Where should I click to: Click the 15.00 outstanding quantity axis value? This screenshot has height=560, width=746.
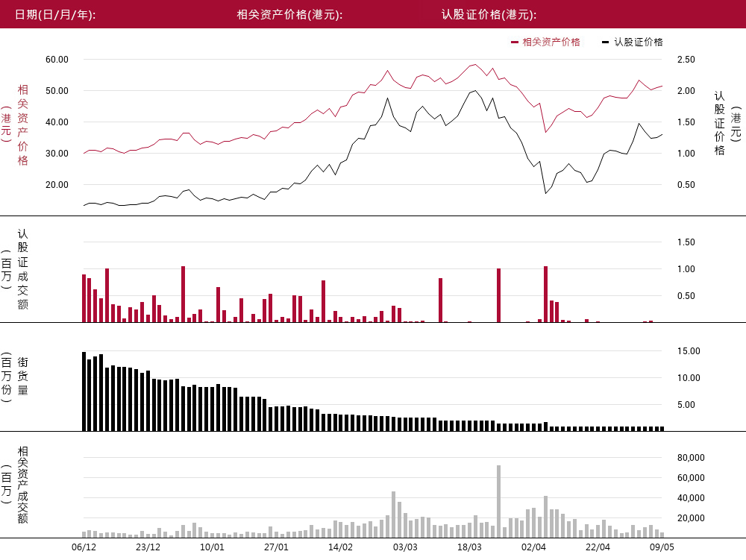pyautogui.click(x=689, y=351)
